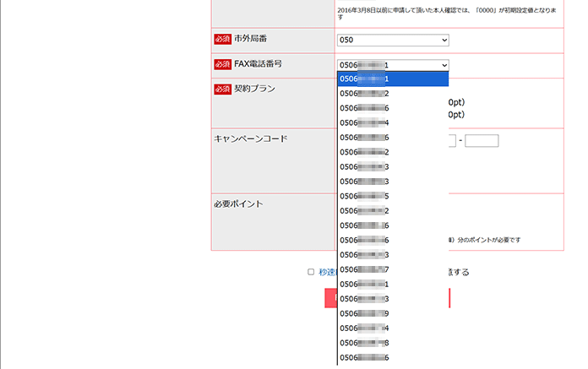Select the highlighted FAX number ending in 1

click(x=392, y=79)
